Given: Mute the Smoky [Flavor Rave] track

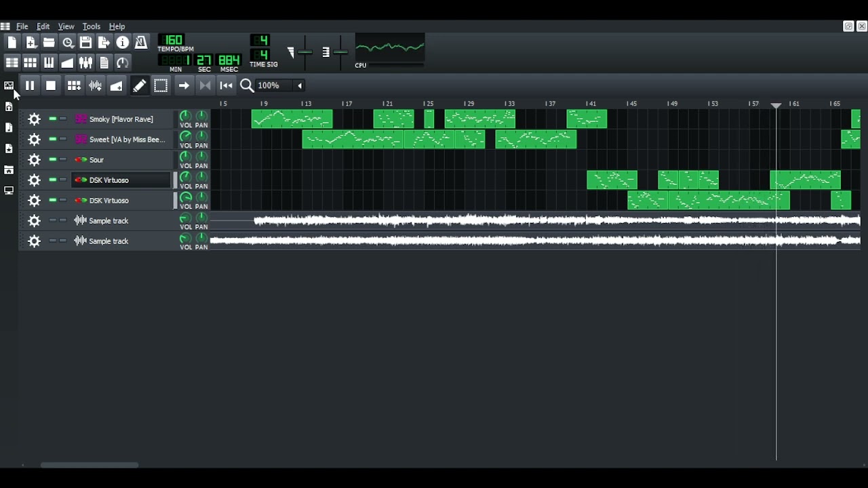Looking at the screenshot, I should point(53,119).
